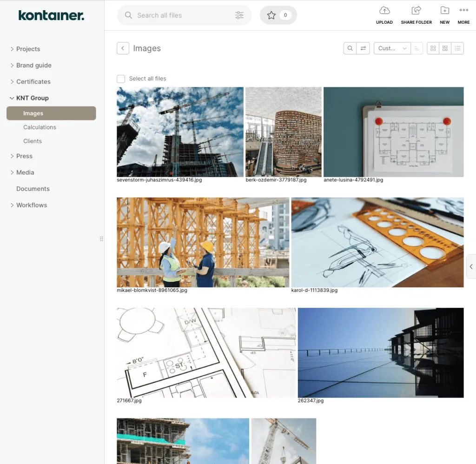Open the sevenstorm-juhaszimrus-439416.jpg thumbnail

pyautogui.click(x=180, y=132)
